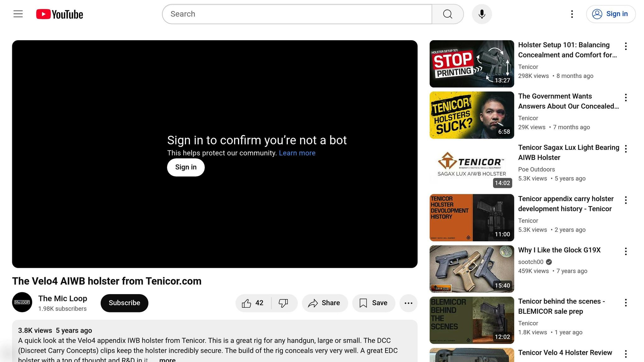Screen dimensions: 644x362
Task: Open options for Glock G19X video
Action: click(x=626, y=251)
